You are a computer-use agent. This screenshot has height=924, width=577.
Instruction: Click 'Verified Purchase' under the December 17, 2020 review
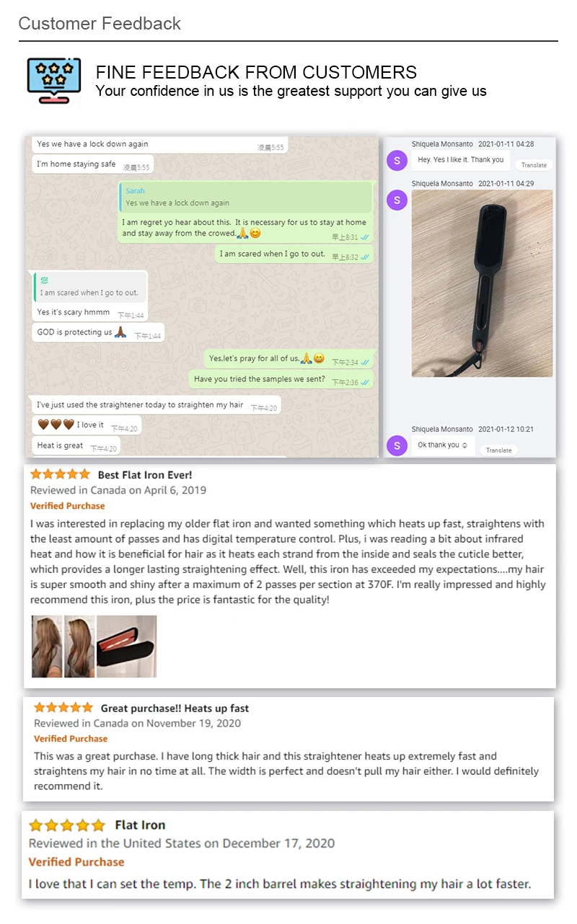pos(76,862)
